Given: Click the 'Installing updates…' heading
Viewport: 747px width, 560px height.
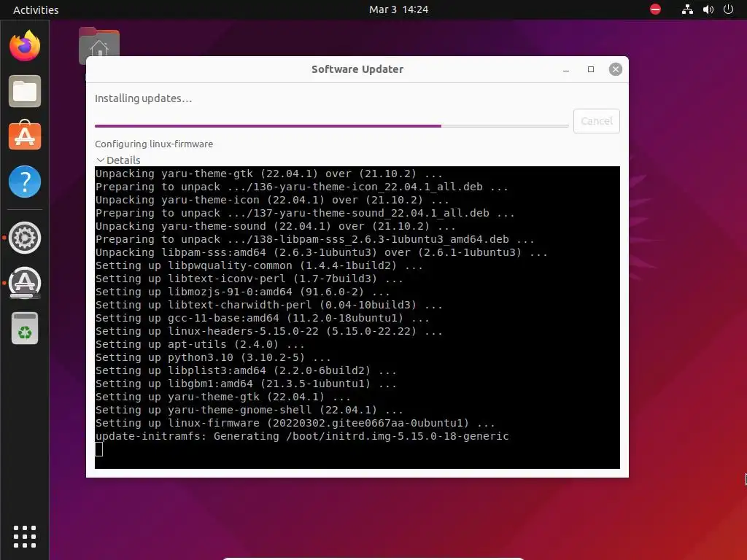Looking at the screenshot, I should 144,98.
